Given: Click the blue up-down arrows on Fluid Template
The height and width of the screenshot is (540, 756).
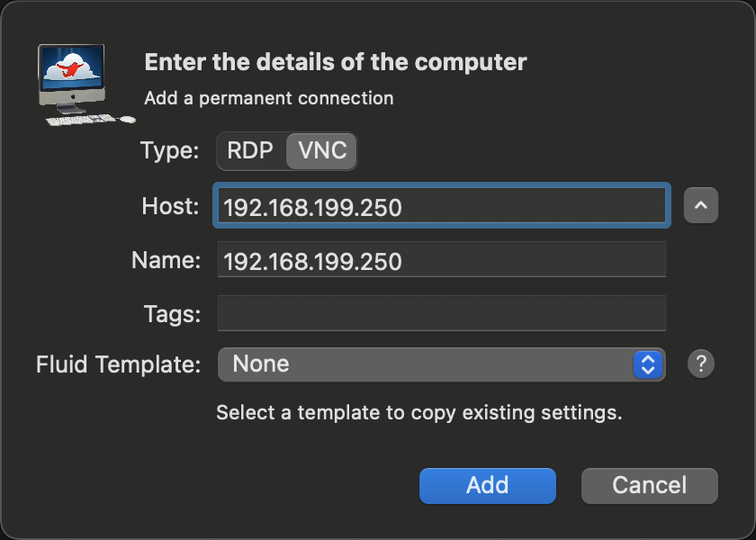Looking at the screenshot, I should click(647, 364).
